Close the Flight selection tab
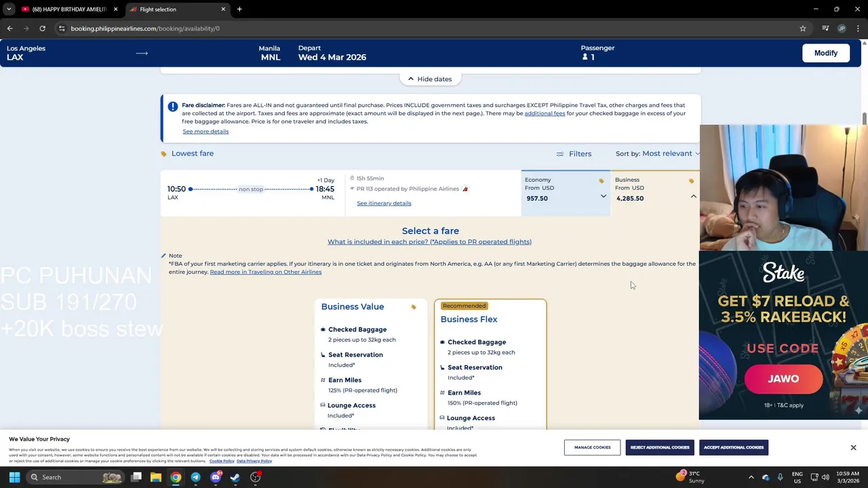 click(223, 9)
